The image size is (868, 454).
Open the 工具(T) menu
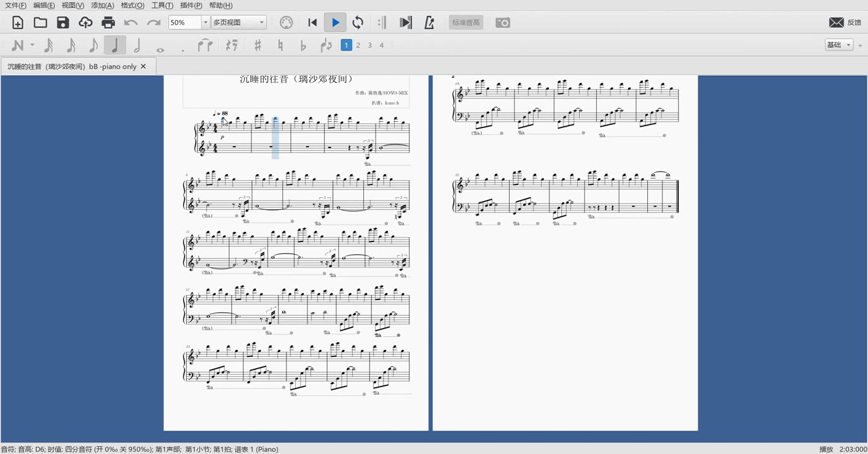[x=161, y=5]
